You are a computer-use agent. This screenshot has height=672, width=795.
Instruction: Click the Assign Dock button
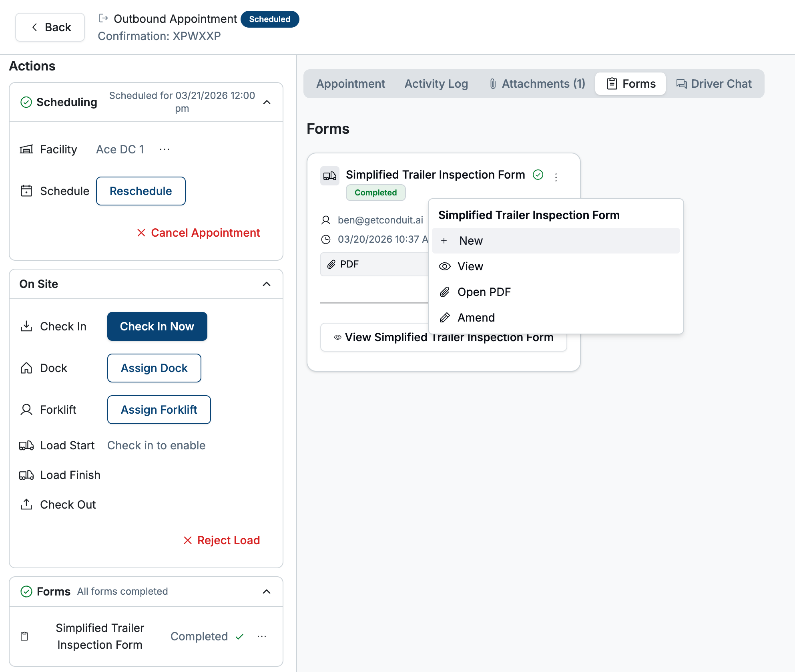(x=154, y=368)
